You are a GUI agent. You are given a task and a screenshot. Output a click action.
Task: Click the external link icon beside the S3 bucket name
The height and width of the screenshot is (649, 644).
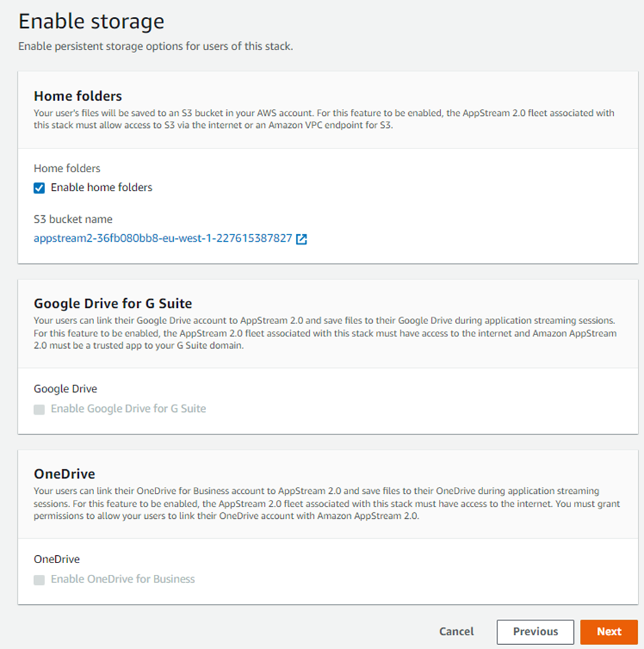point(302,239)
